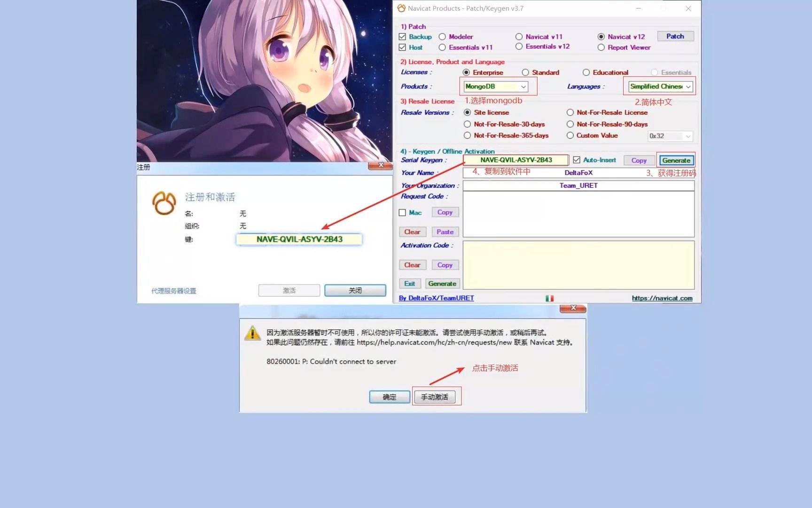Image resolution: width=812 pixels, height=508 pixels.
Task: Click the Patch button
Action: coord(675,36)
